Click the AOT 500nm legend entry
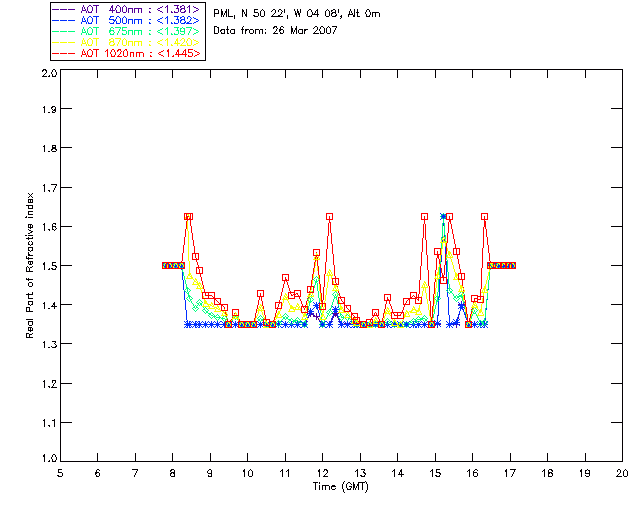 coord(127,20)
